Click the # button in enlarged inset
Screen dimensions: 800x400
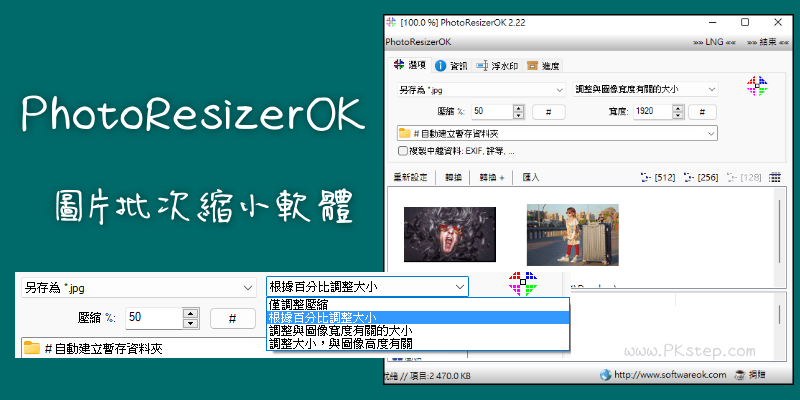233,319
